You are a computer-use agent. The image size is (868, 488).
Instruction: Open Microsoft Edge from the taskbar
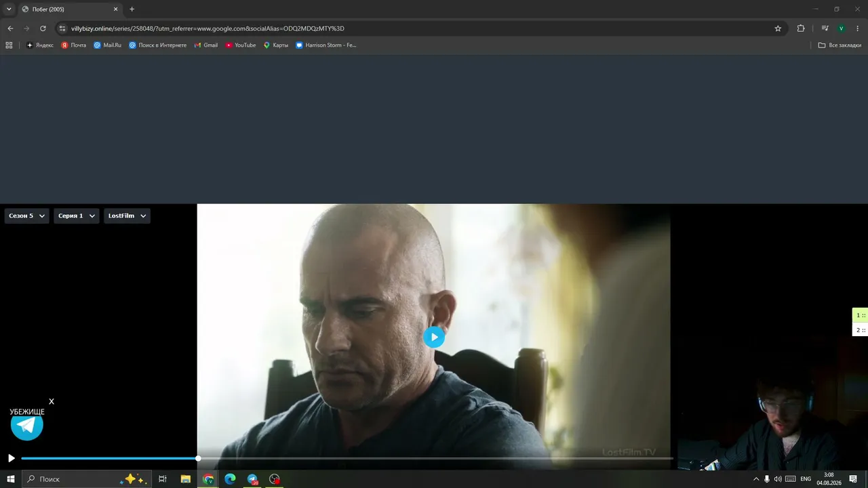point(230,479)
